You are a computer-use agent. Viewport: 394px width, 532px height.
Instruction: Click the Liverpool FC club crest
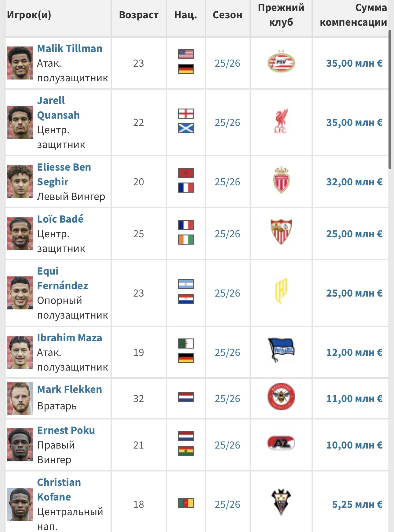pyautogui.click(x=281, y=121)
